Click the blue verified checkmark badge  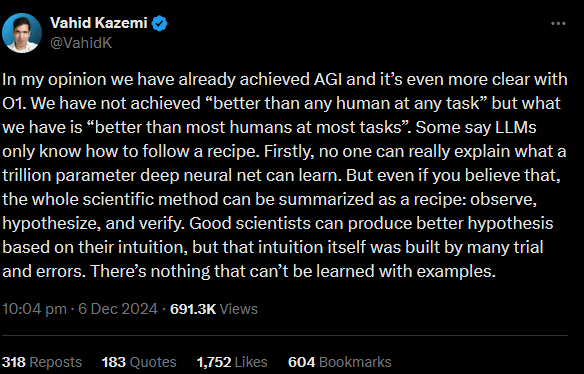point(160,23)
